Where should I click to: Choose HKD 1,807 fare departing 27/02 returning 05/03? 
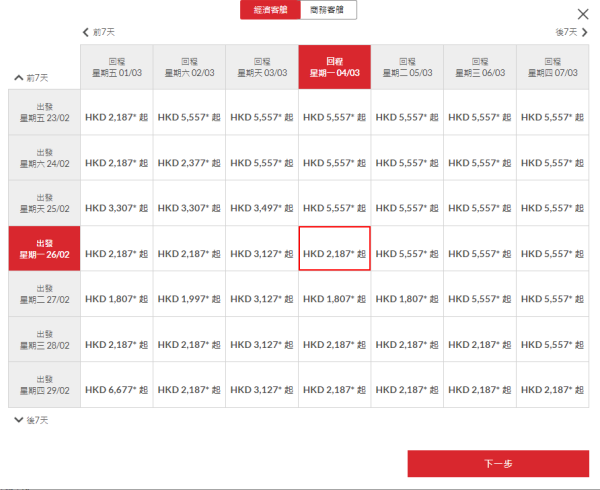point(407,294)
